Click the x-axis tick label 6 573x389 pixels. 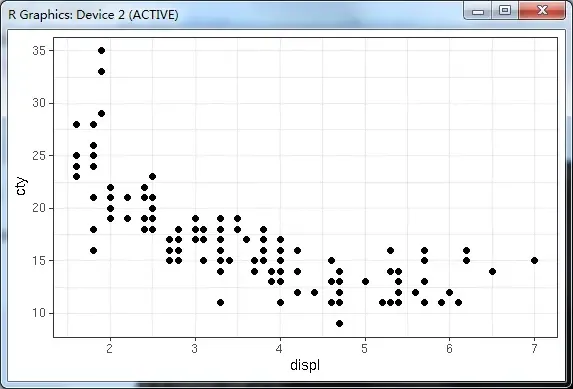click(x=449, y=349)
